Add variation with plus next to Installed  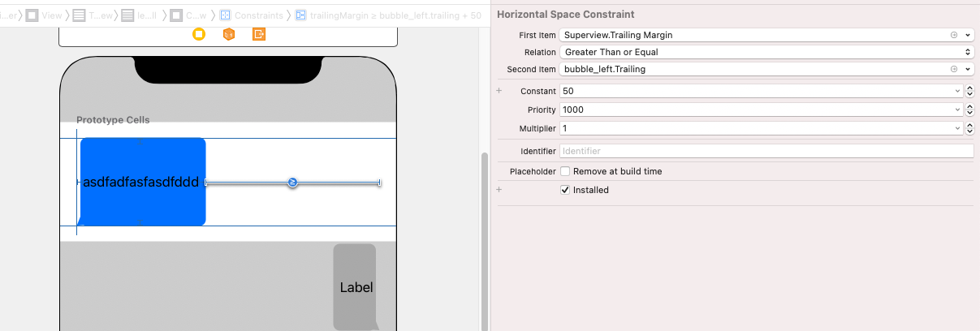[499, 190]
